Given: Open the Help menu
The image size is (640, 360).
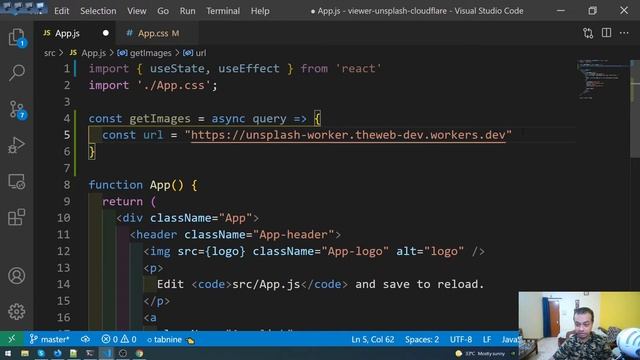Looking at the screenshot, I should click(x=260, y=11).
